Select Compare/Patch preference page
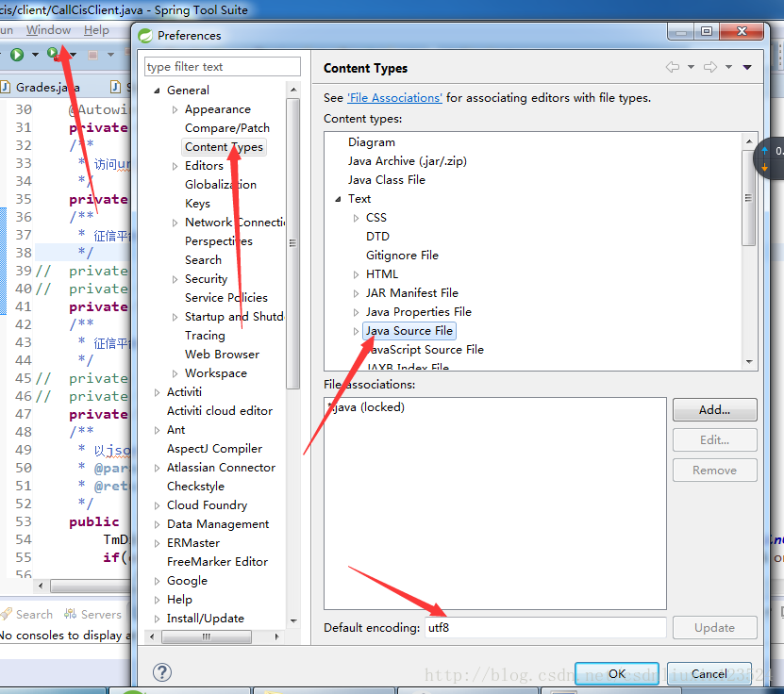The width and height of the screenshot is (784, 694). tap(227, 128)
